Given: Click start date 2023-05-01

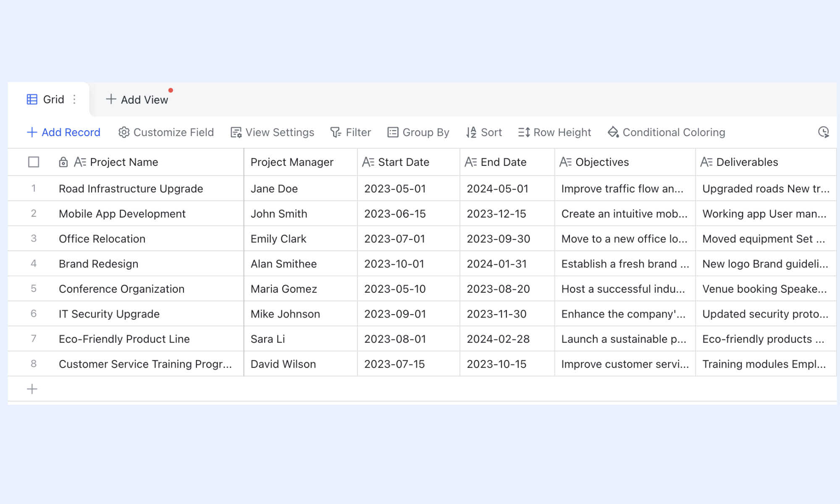Looking at the screenshot, I should click(x=409, y=189).
